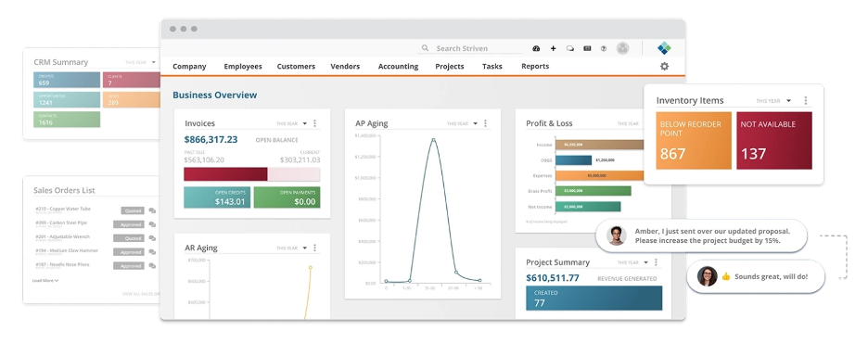Click the user profile avatar

(623, 48)
